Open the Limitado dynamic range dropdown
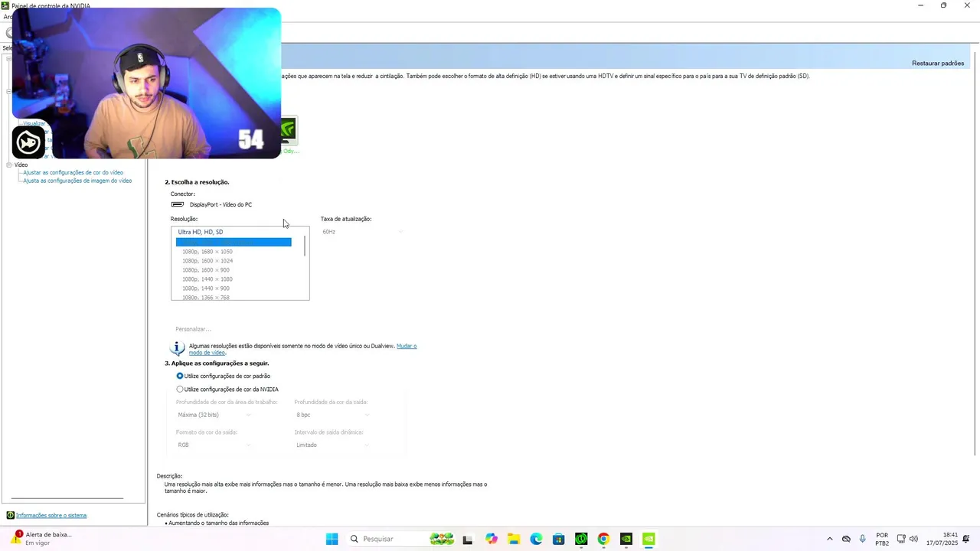 pyautogui.click(x=332, y=445)
